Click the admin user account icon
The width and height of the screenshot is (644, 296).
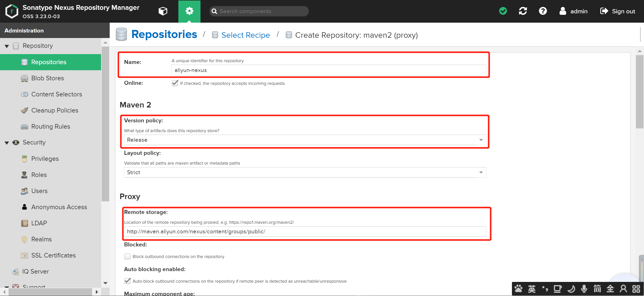(x=562, y=11)
